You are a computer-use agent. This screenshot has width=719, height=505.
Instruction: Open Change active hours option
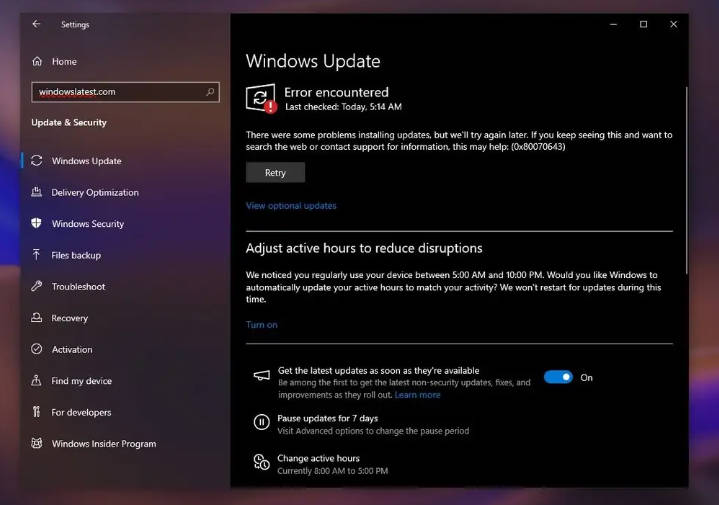(x=318, y=458)
